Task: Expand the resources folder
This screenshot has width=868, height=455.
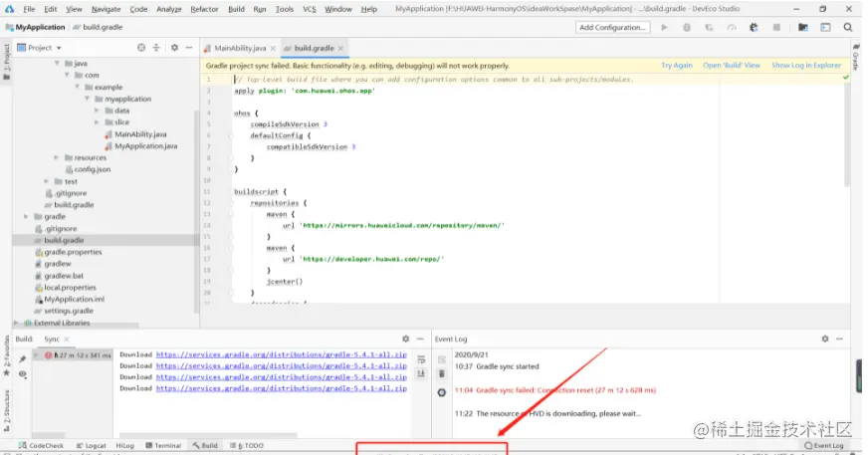Action: click(x=56, y=157)
